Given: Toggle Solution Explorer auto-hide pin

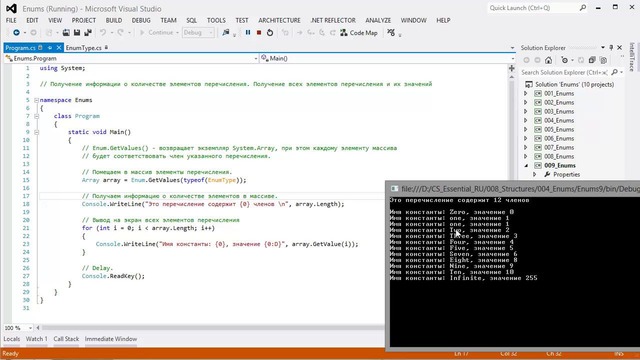Looking at the screenshot, I should (611, 48).
